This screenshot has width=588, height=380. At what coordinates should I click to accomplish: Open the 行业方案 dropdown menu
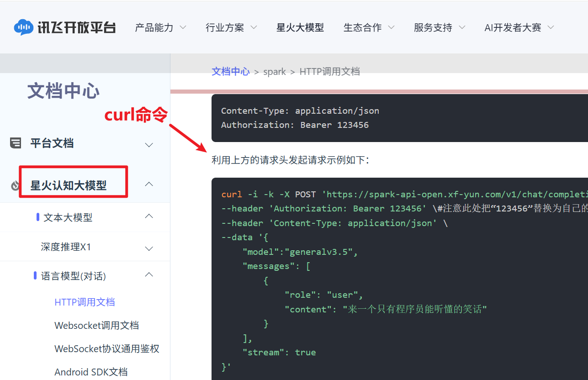click(232, 27)
